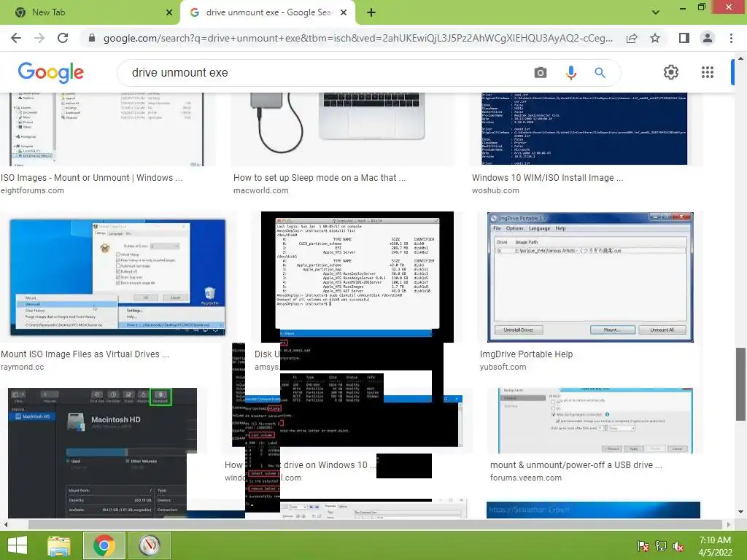Screen dimensions: 747x560
Task: Open Windows 10 WIM/ISO Install Image result
Action: click(547, 178)
